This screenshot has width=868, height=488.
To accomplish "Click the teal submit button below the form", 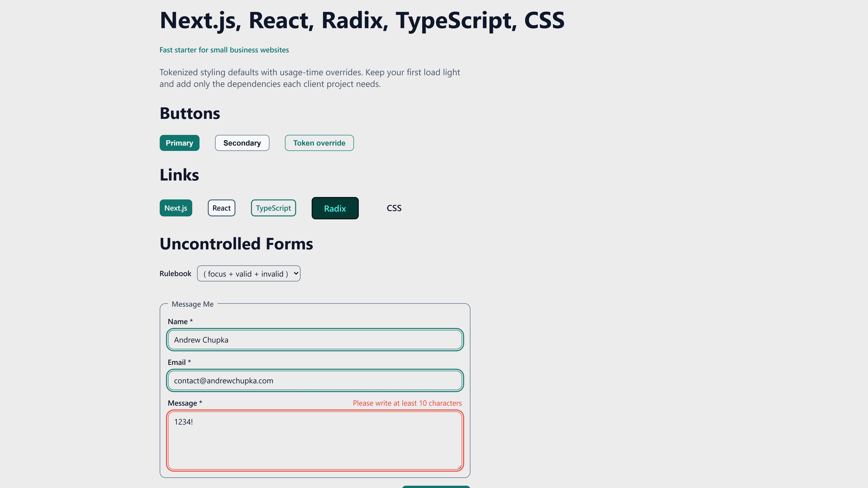I will pos(436,487).
